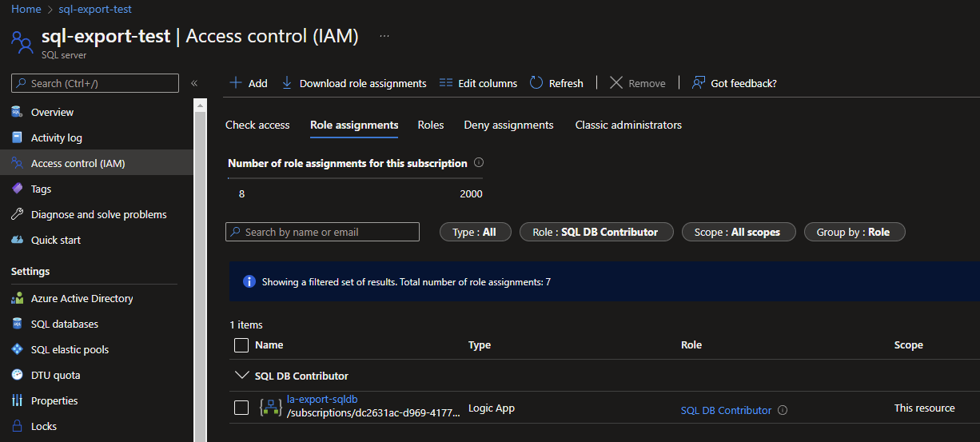
Task: Collapse the sidebar with the double chevron
Action: (193, 83)
